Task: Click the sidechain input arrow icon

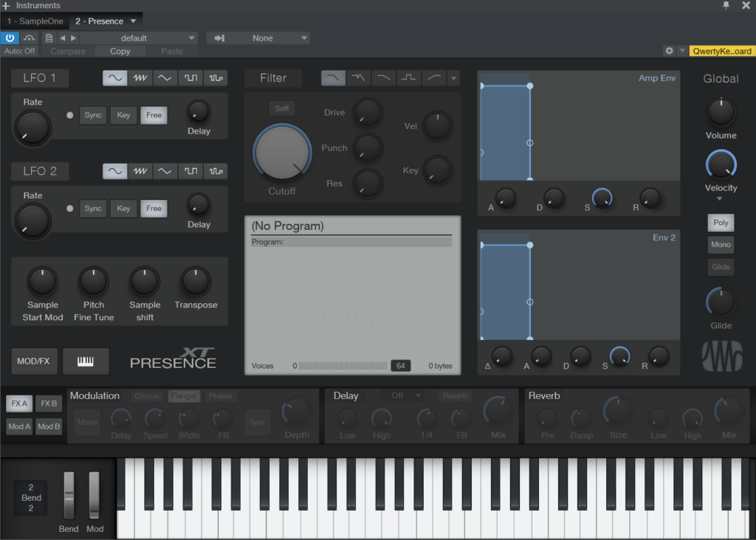Action: pyautogui.click(x=219, y=38)
